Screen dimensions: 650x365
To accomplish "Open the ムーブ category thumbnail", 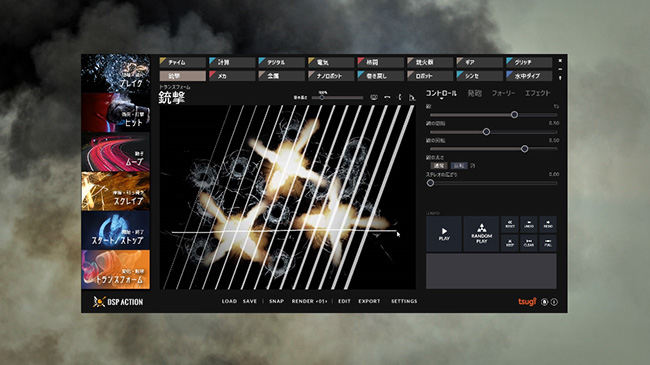I will 116,152.
